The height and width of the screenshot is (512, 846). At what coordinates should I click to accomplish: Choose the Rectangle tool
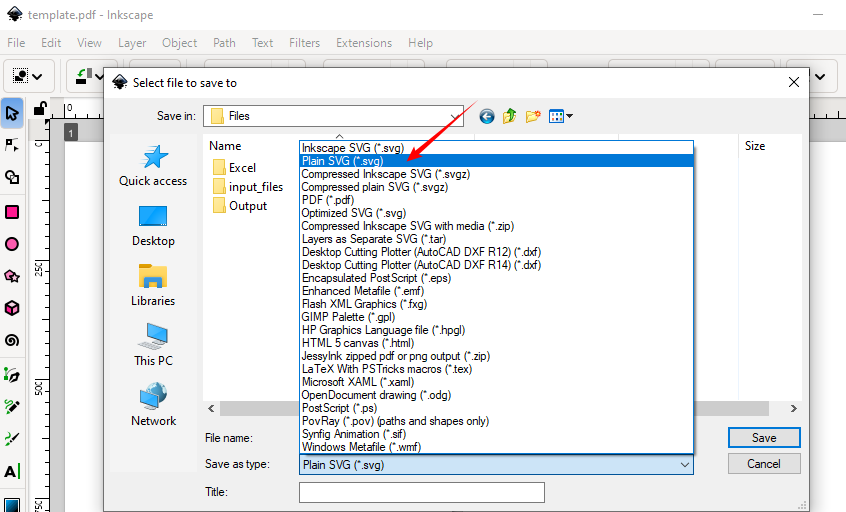click(x=12, y=211)
